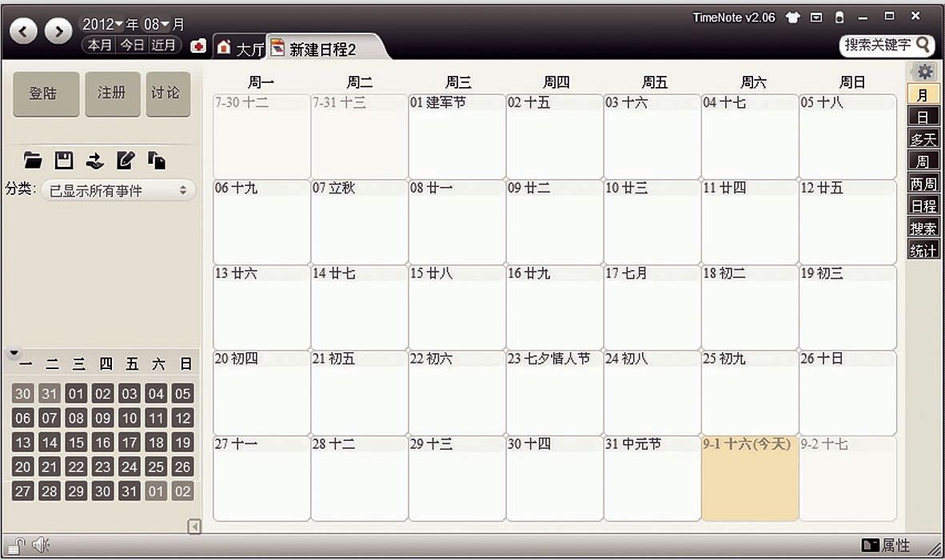
Task: Click the pencil edit icon in sidebar
Action: pos(126,161)
